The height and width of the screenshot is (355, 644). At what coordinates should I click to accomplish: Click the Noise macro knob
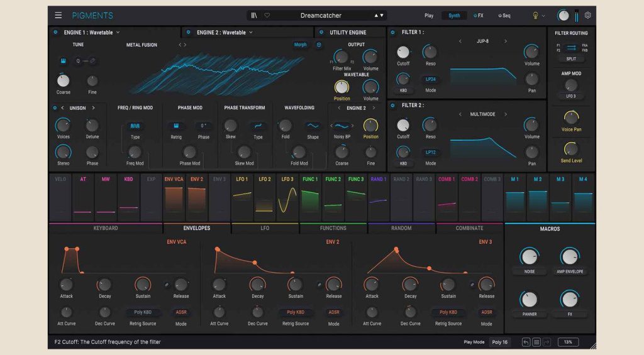529,257
